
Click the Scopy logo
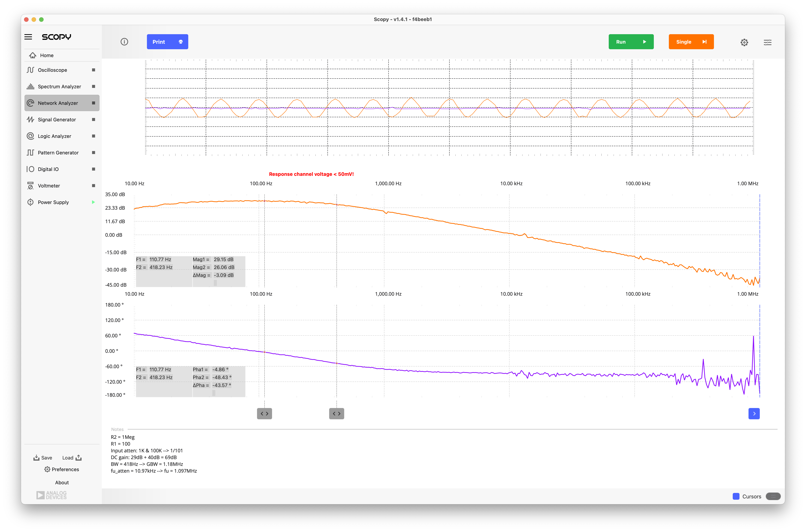tap(56, 37)
